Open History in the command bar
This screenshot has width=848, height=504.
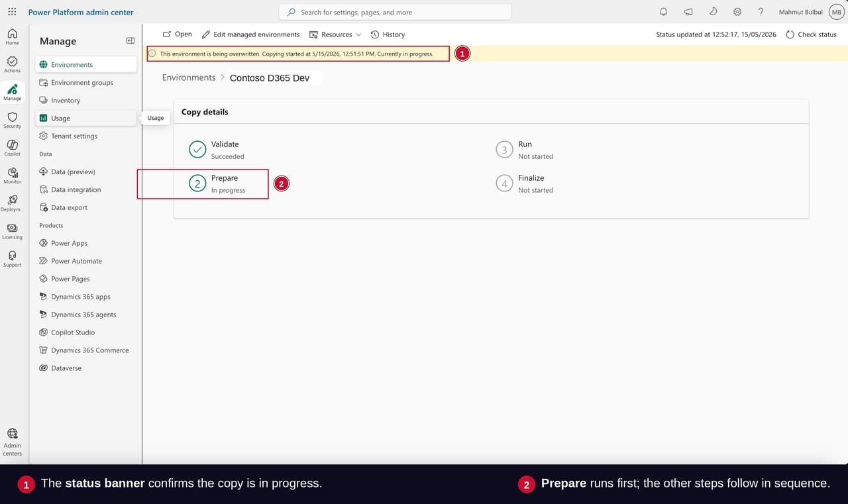coord(388,34)
